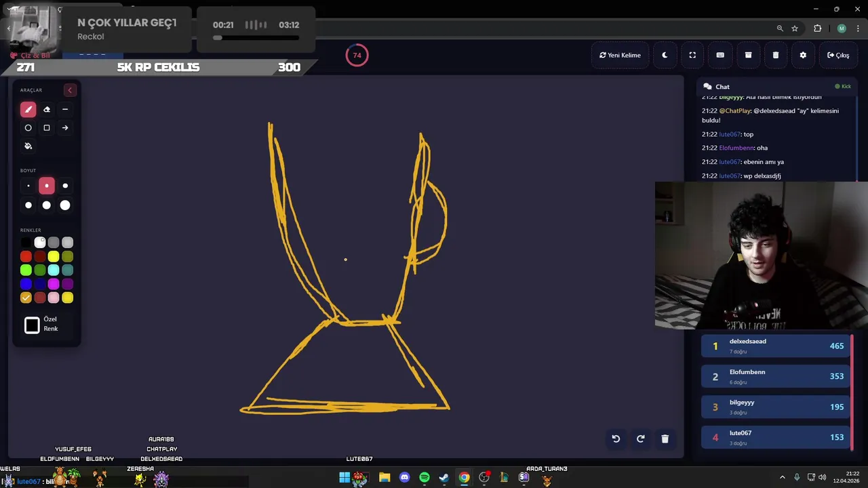The image size is (868, 488).
Task: Choose the fourth brush size dot
Action: pyautogui.click(x=28, y=205)
